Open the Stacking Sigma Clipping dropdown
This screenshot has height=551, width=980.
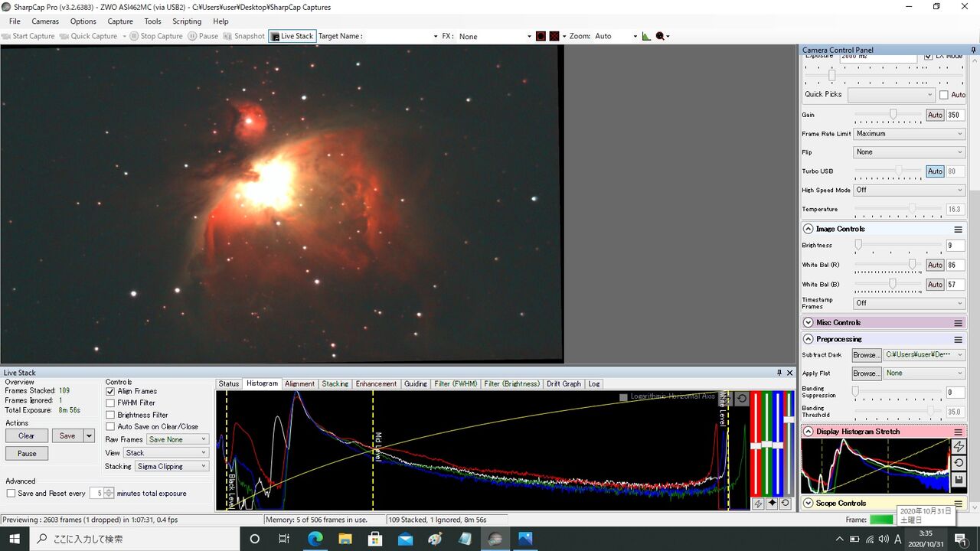pos(171,466)
